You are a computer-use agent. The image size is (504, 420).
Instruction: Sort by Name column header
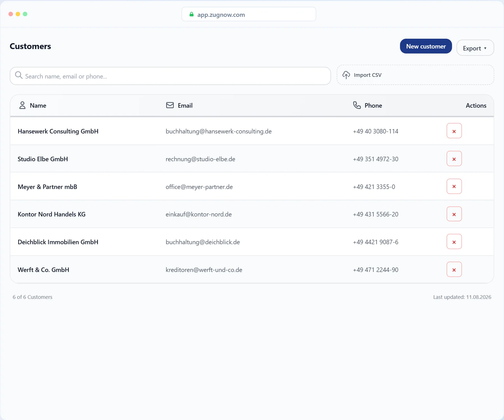[x=38, y=105]
